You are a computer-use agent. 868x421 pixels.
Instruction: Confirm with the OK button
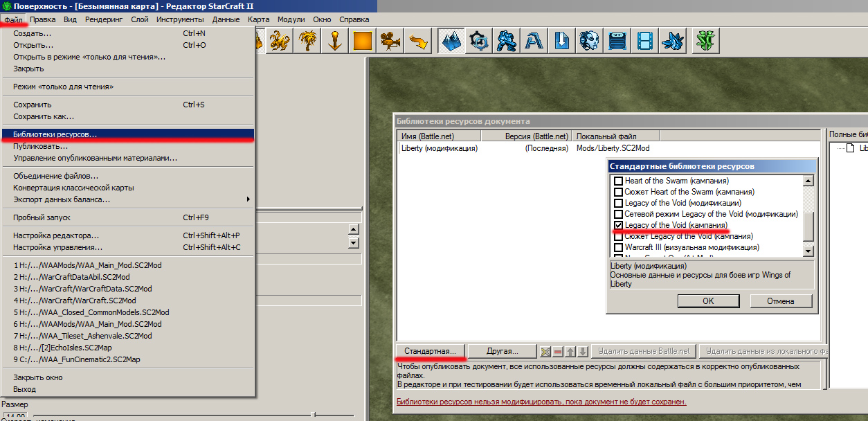708,301
